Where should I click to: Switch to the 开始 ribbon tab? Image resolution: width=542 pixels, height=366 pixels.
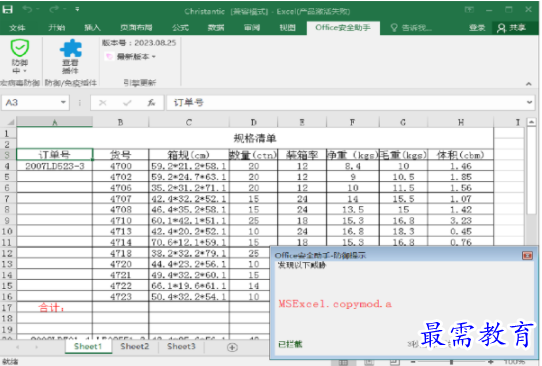57,28
